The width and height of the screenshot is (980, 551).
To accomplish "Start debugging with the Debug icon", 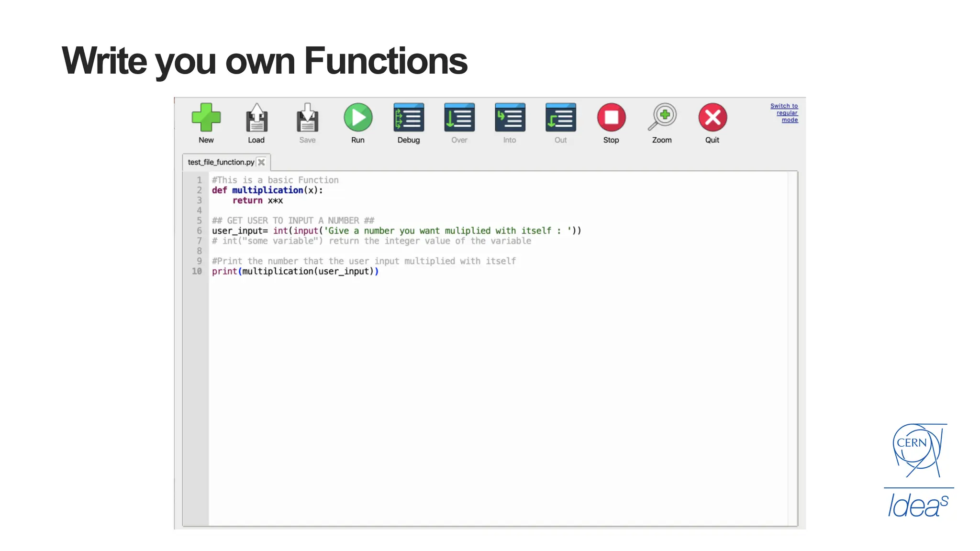I will click(x=409, y=118).
